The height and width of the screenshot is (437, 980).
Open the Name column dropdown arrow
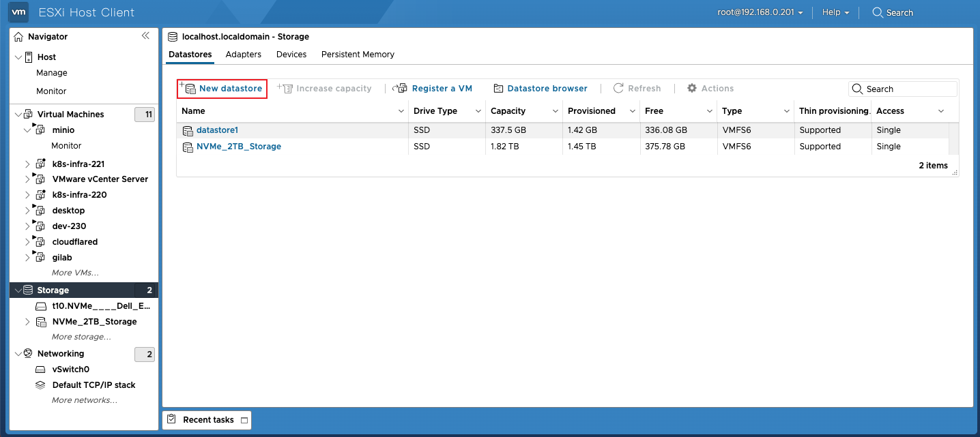tap(401, 111)
